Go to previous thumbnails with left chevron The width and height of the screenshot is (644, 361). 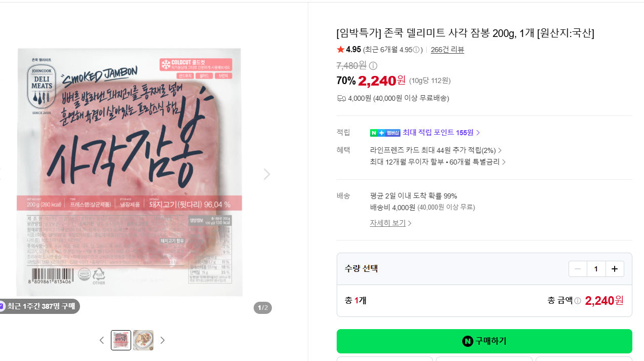pos(101,340)
